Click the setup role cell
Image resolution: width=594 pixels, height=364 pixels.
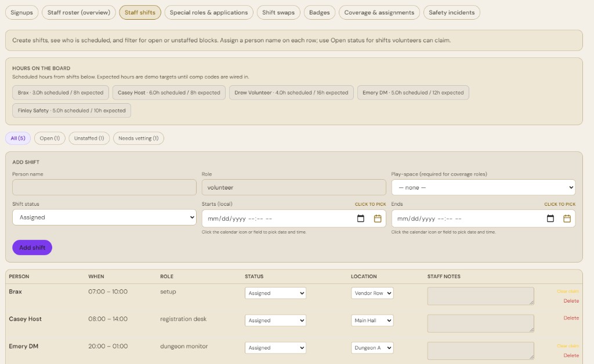pos(168,292)
